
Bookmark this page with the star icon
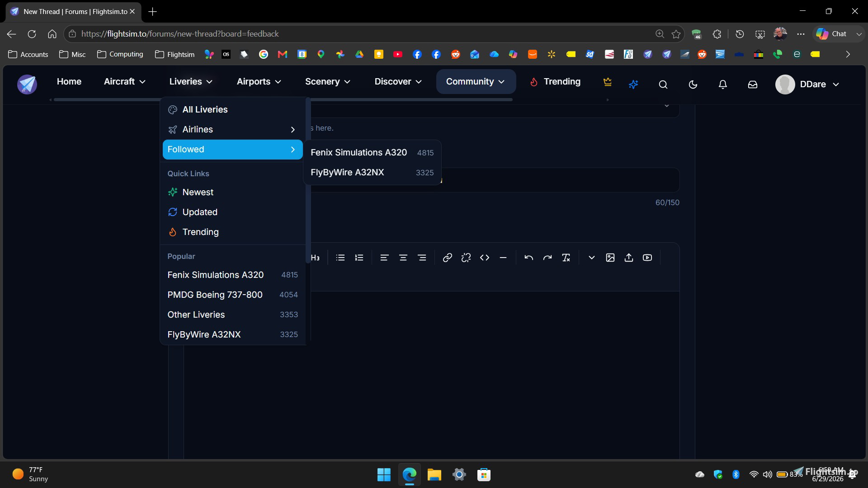pyautogui.click(x=676, y=34)
